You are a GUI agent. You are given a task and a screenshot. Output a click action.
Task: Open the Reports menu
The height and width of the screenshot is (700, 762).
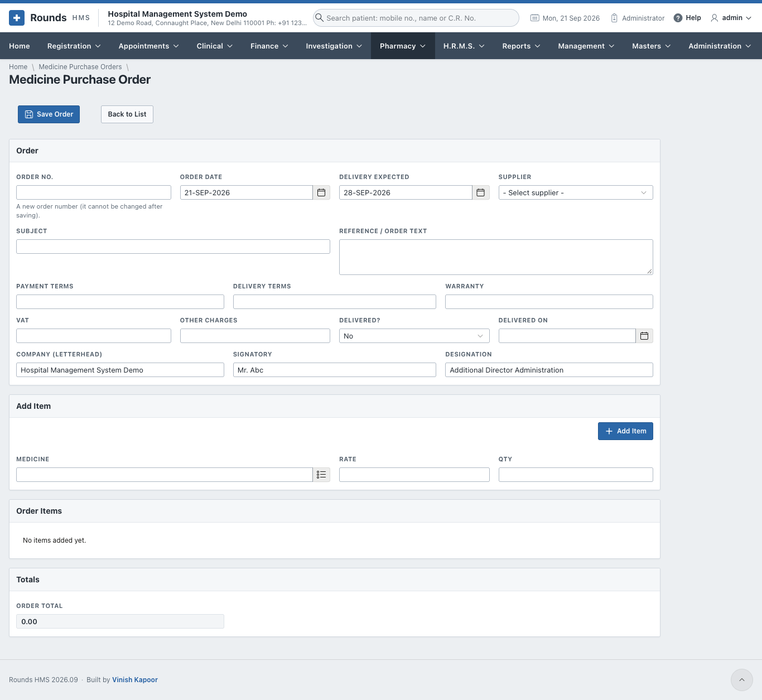pyautogui.click(x=522, y=46)
